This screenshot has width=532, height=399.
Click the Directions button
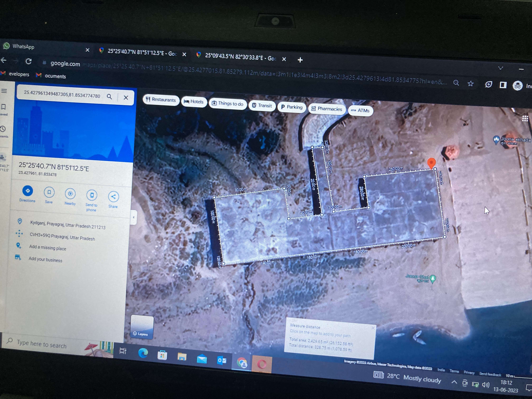pos(27,194)
